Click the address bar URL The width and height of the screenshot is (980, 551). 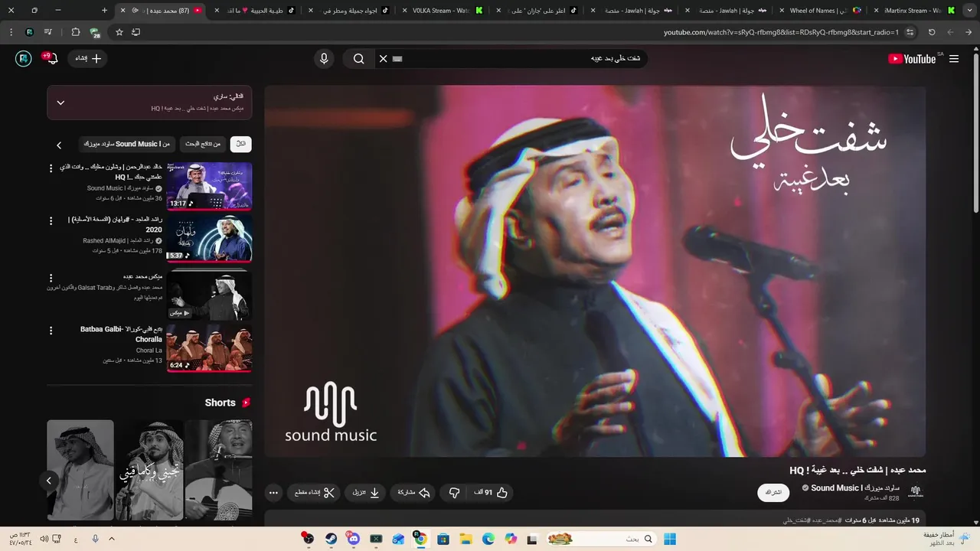coord(781,32)
